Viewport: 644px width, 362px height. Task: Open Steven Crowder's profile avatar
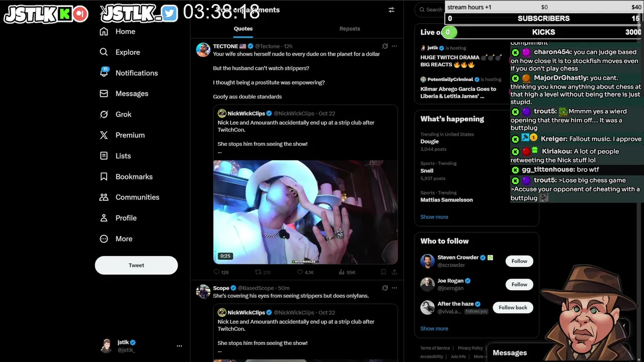427,261
